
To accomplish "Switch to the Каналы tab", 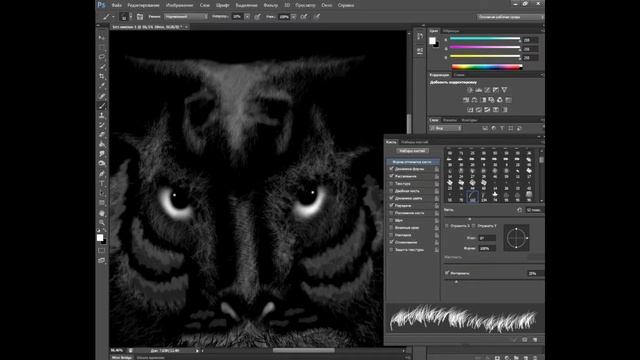I will click(x=450, y=120).
